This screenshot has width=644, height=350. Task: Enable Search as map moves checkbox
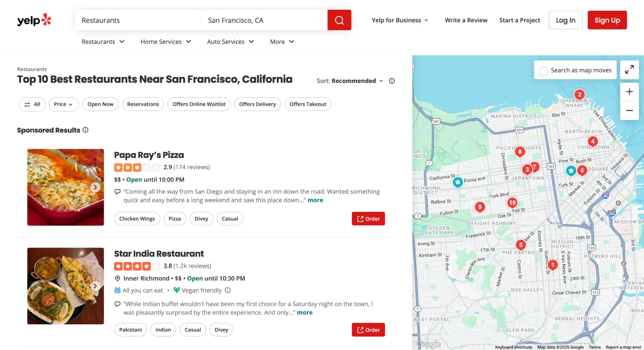pyautogui.click(x=543, y=71)
